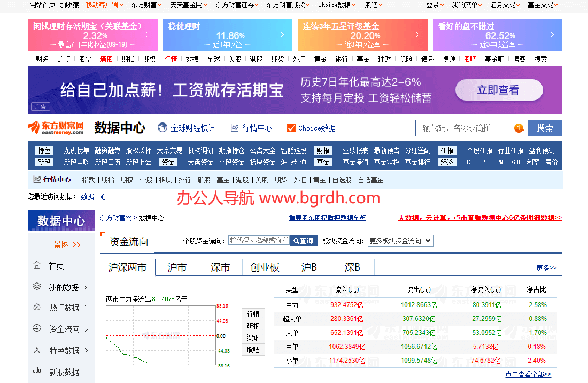
Task: Click arrow on 稳健理财 card
Action: pos(282,35)
